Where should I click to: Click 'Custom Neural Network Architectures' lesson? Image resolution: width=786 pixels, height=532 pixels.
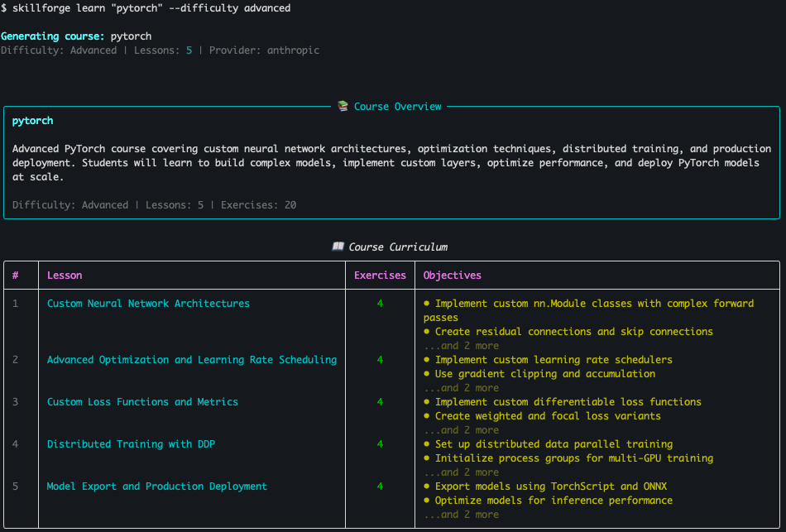(x=148, y=304)
